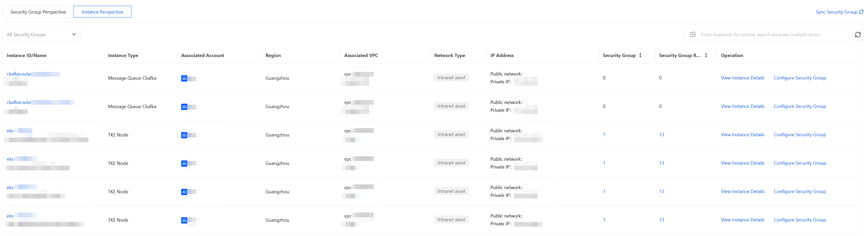The image size is (868, 236).
Task: Configure Security Group for last eks row
Action: [x=800, y=220]
